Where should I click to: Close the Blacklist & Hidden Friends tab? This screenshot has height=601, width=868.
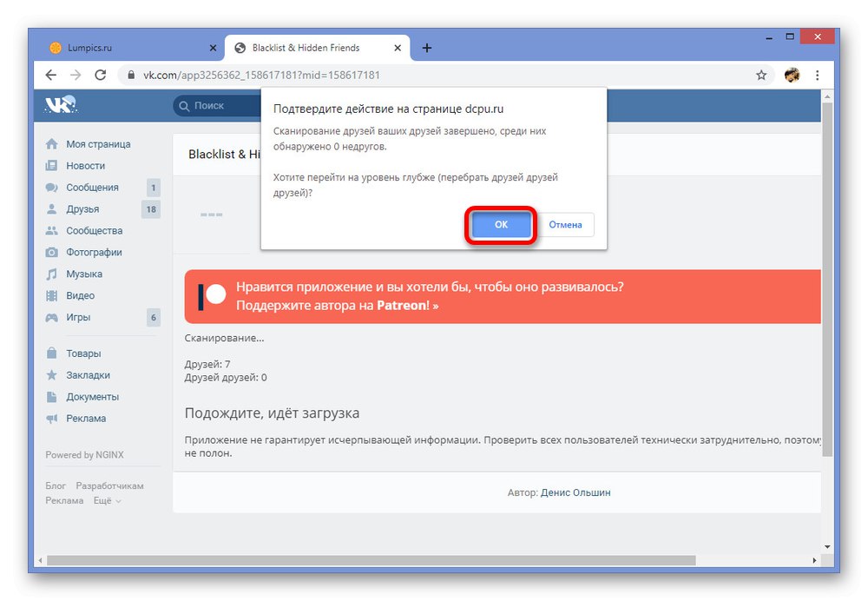[398, 48]
